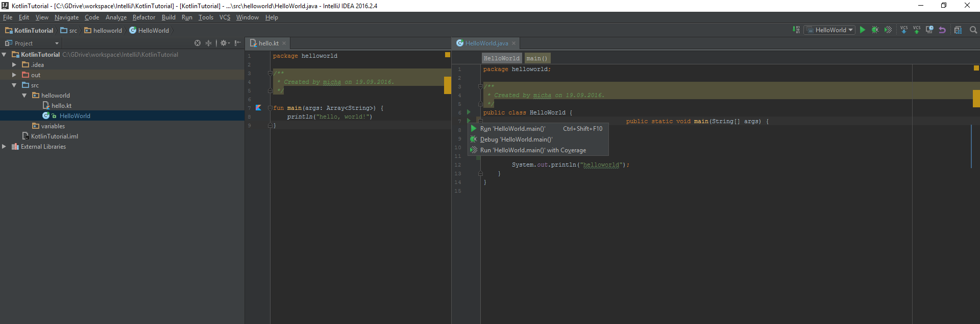This screenshot has height=324, width=980.
Task: Open the Analyze menu
Action: click(116, 17)
